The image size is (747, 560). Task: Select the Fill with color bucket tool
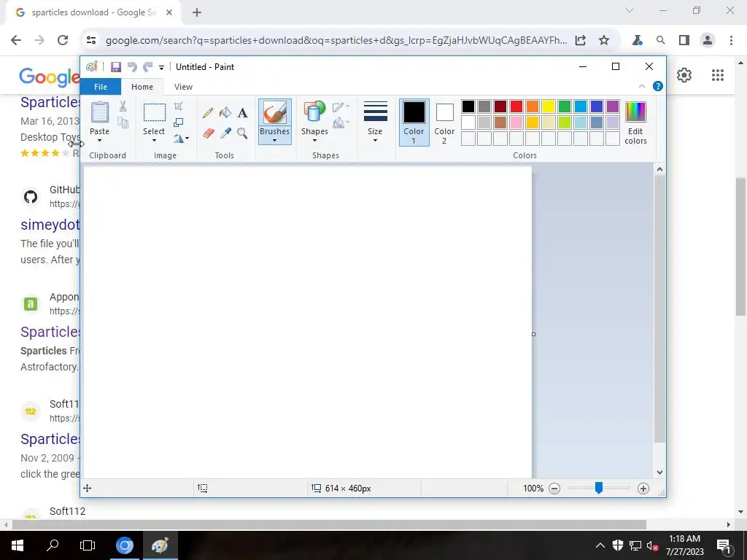[225, 113]
